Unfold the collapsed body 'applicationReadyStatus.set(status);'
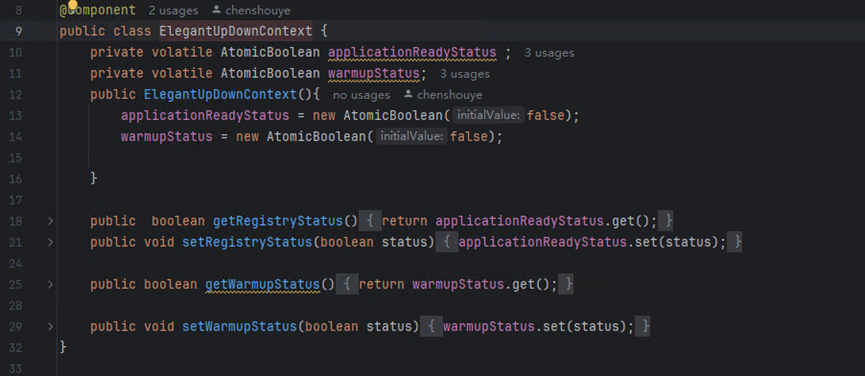Screen dimensions: 865x376 (589, 242)
